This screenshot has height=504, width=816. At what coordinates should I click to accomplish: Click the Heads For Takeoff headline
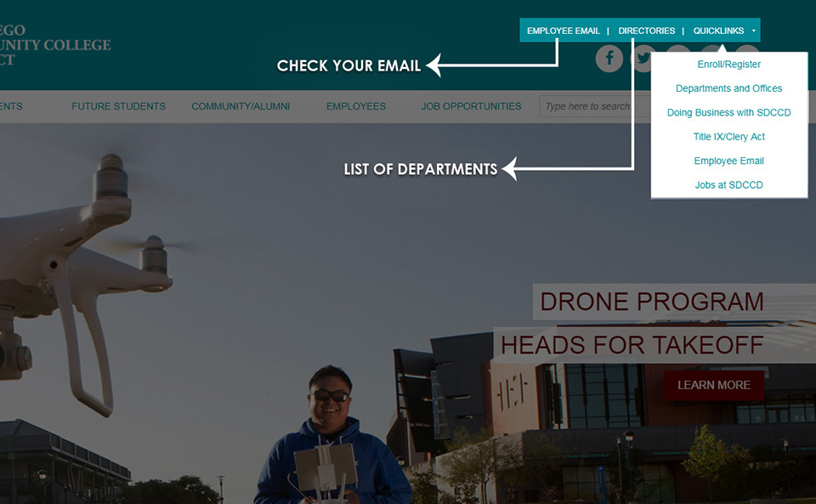[632, 345]
